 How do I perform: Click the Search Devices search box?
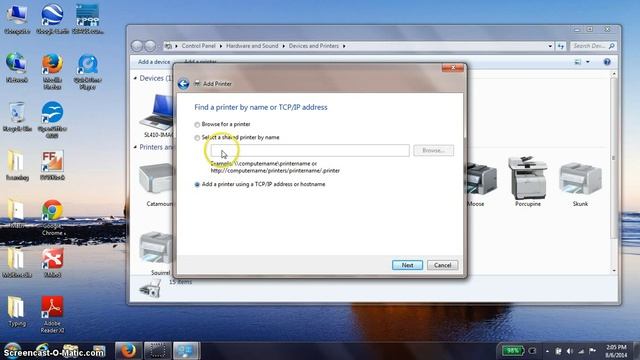point(593,46)
